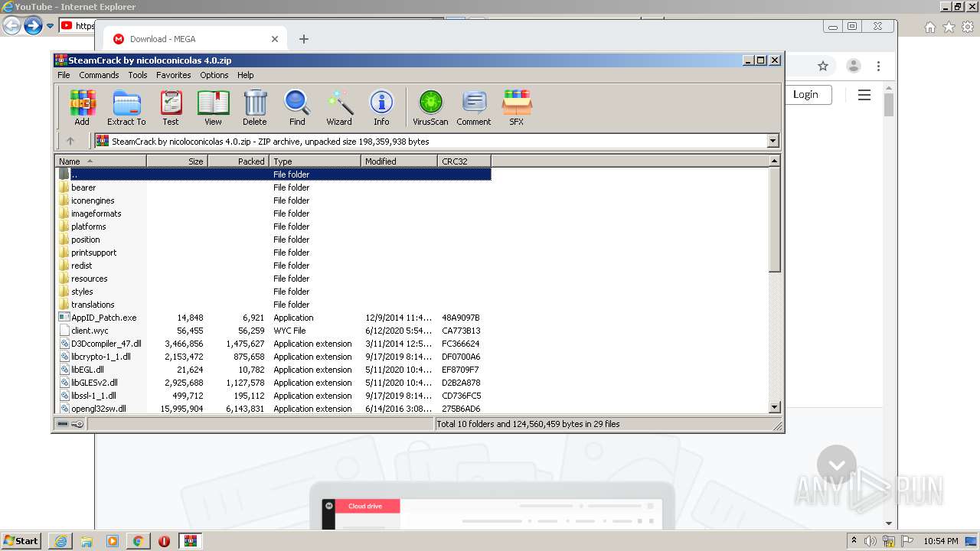Select the printsupport folder
Viewport: 980px width, 551px height.
tap(93, 253)
